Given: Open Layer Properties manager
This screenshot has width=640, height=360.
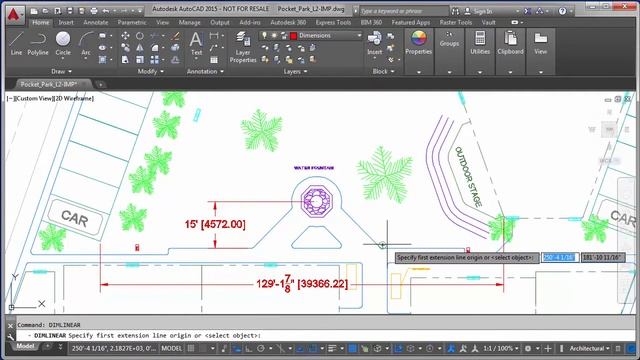Looking at the screenshot, I should (243, 47).
